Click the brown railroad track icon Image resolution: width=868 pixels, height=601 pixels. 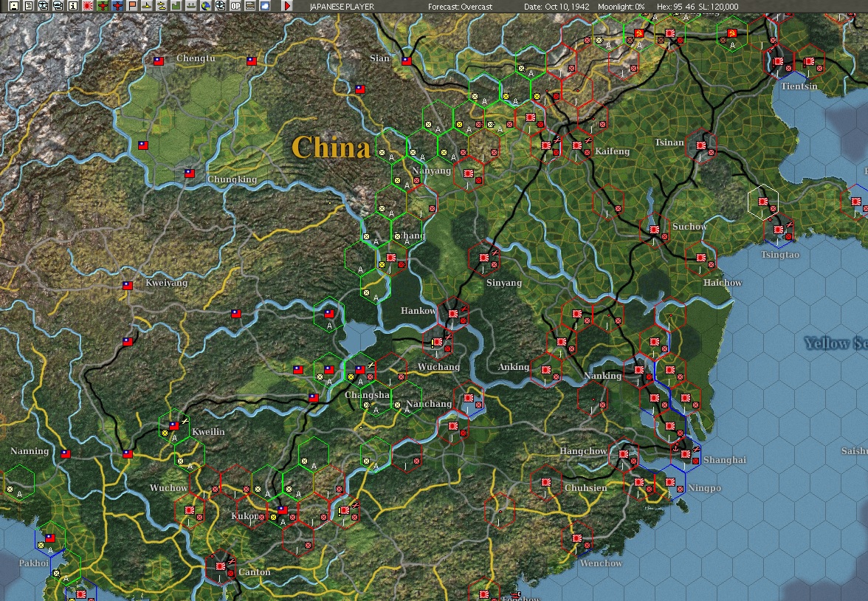pyautogui.click(x=249, y=6)
